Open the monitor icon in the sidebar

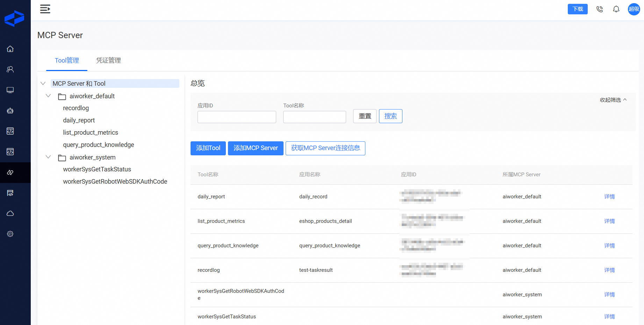point(10,90)
